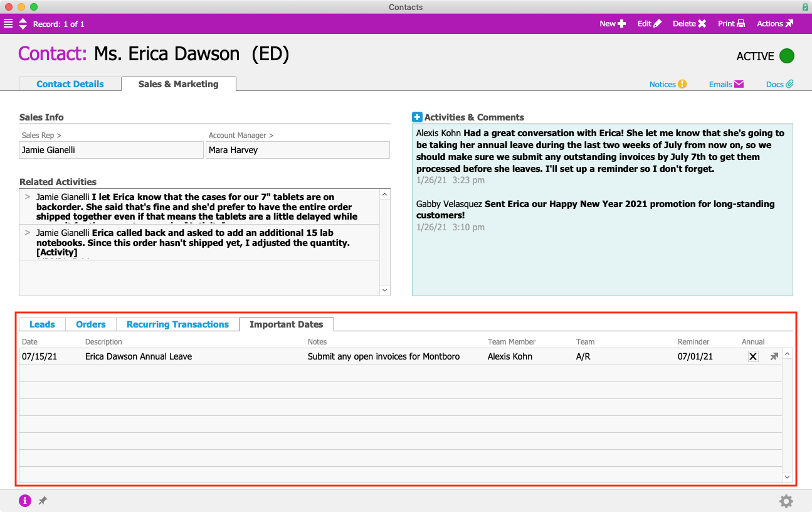Click the Edit pencil button
Viewport: 812px width, 512px height.
point(649,24)
